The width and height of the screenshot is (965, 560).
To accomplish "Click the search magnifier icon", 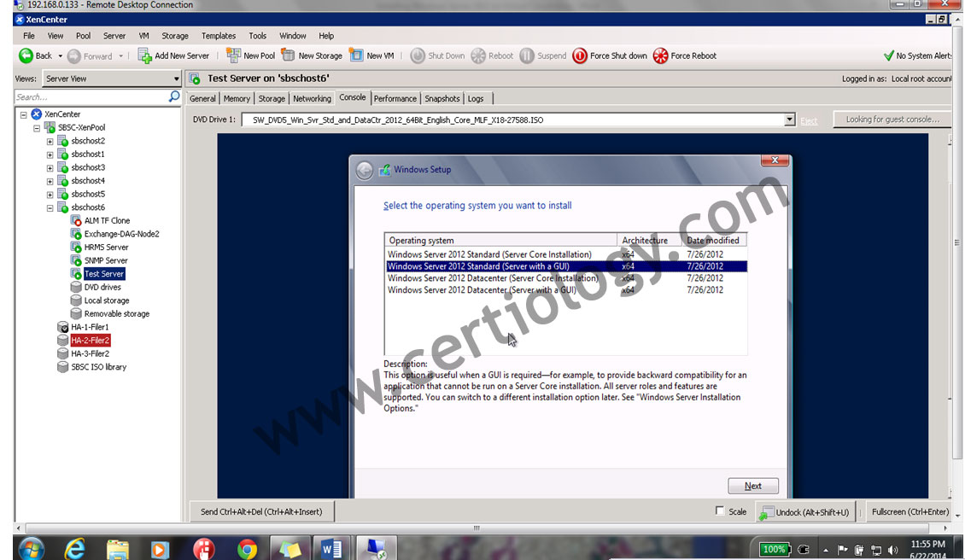I will pyautogui.click(x=174, y=96).
